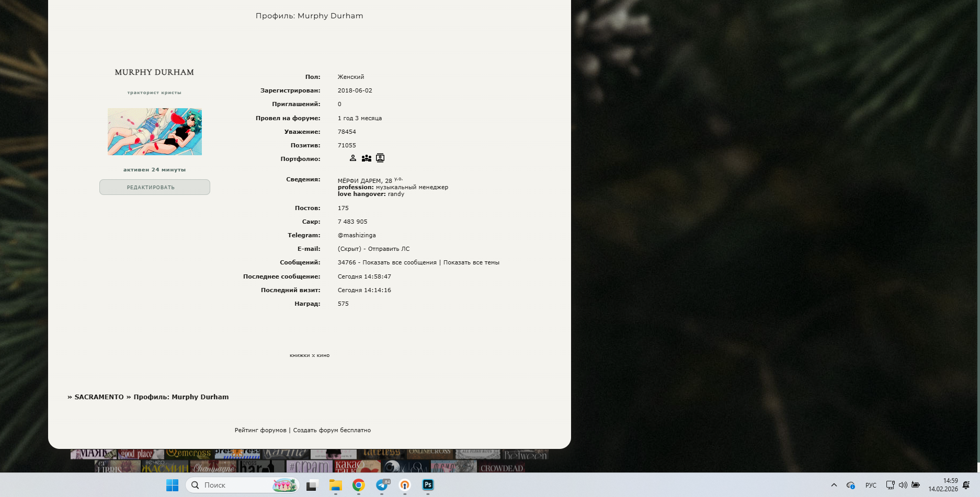Click the cloud status tray icon

pos(851,485)
